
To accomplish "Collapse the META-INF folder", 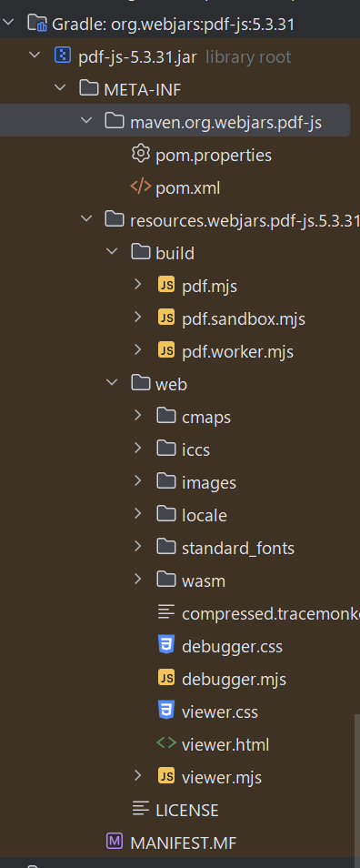I will [x=61, y=88].
